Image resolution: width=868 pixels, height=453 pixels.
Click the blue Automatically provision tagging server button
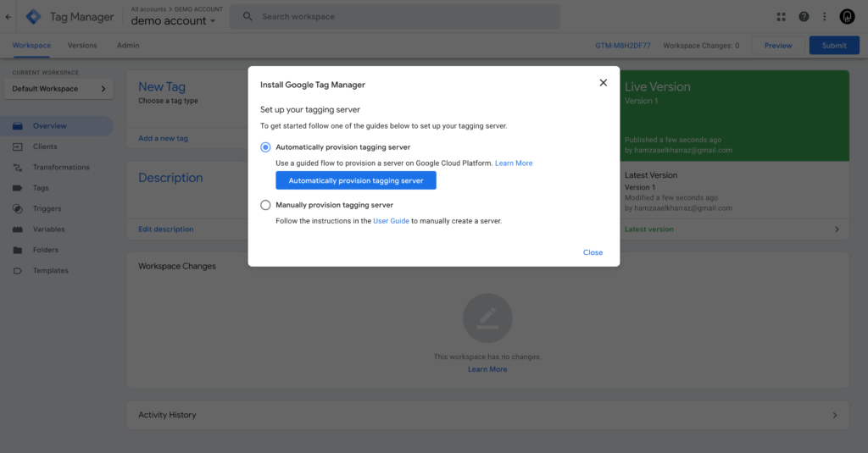pyautogui.click(x=356, y=180)
